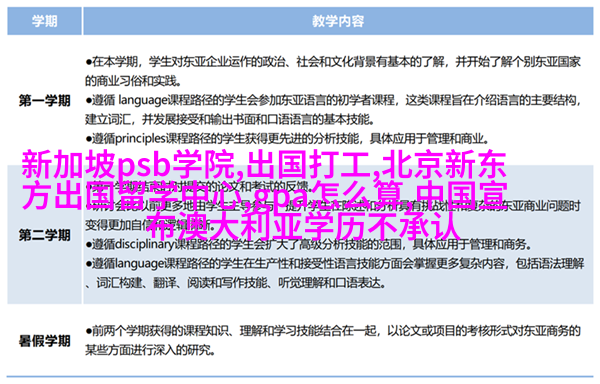The width and height of the screenshot is (600, 384).
Task: Click the '教学内容' column header
Action: 338,21
